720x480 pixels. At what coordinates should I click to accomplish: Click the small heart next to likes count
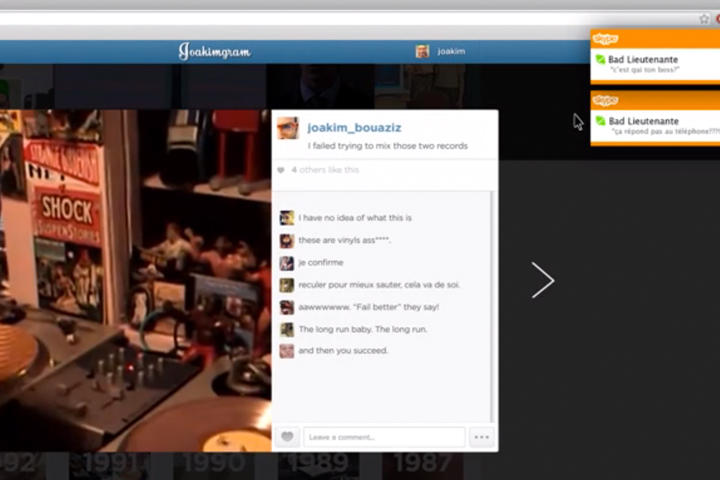click(281, 171)
